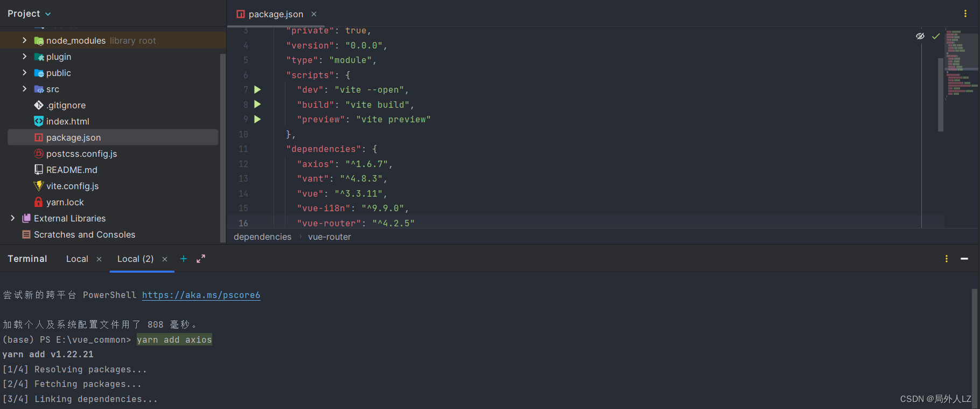The width and height of the screenshot is (980, 409).
Task: Run the preview script gutter arrow
Action: (257, 119)
